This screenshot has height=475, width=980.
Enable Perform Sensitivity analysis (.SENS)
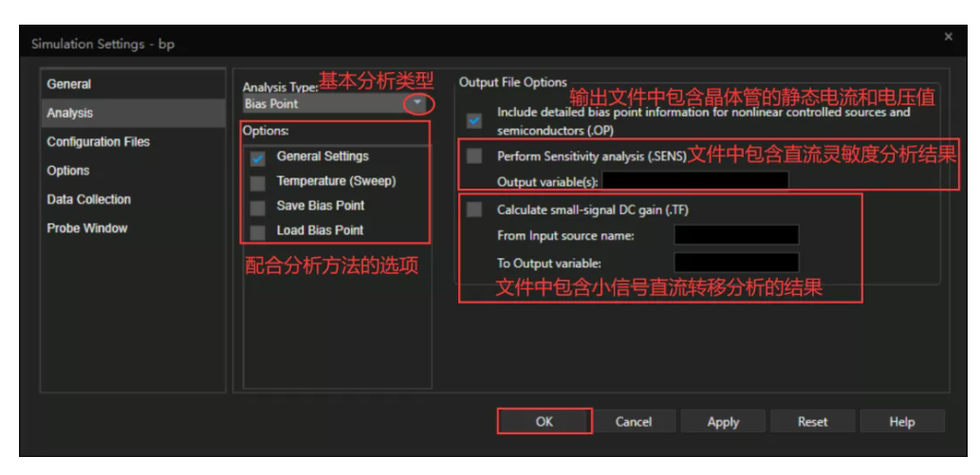click(x=474, y=156)
